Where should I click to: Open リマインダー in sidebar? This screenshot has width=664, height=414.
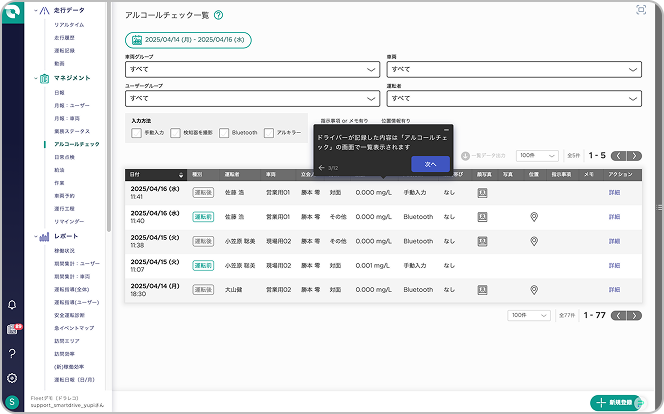coord(69,221)
